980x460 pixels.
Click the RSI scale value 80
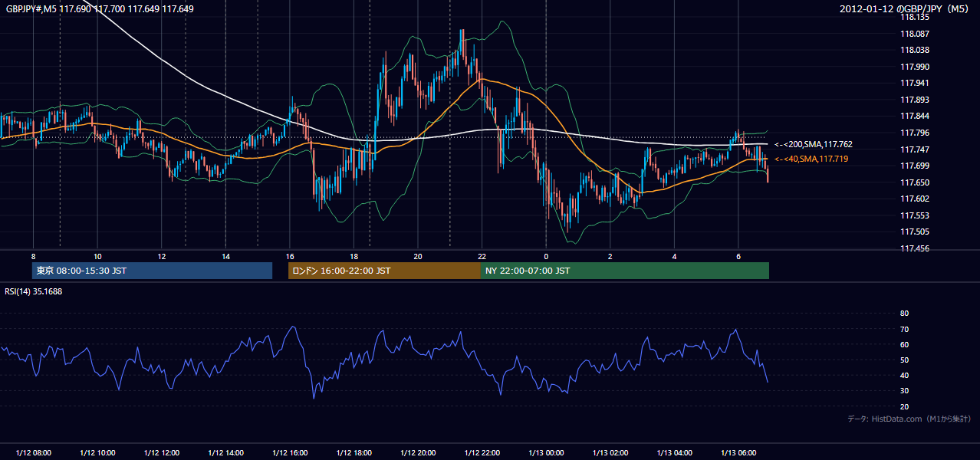904,314
